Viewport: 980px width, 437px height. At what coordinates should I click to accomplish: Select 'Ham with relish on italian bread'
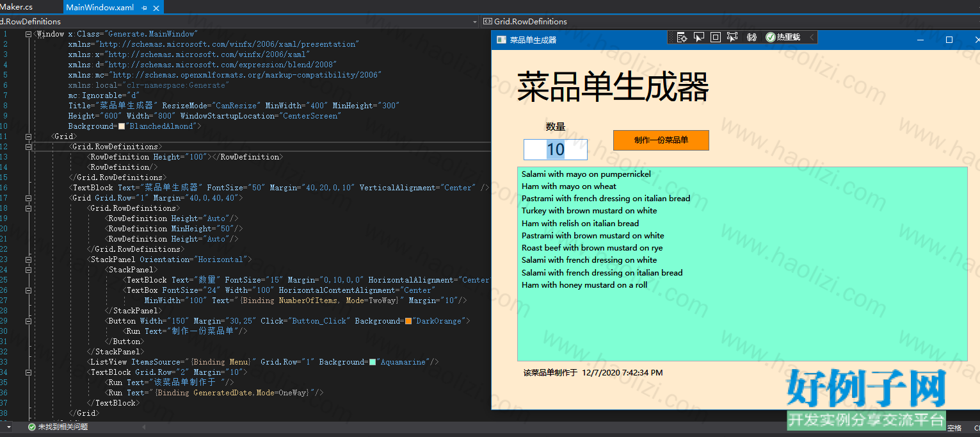pos(580,224)
